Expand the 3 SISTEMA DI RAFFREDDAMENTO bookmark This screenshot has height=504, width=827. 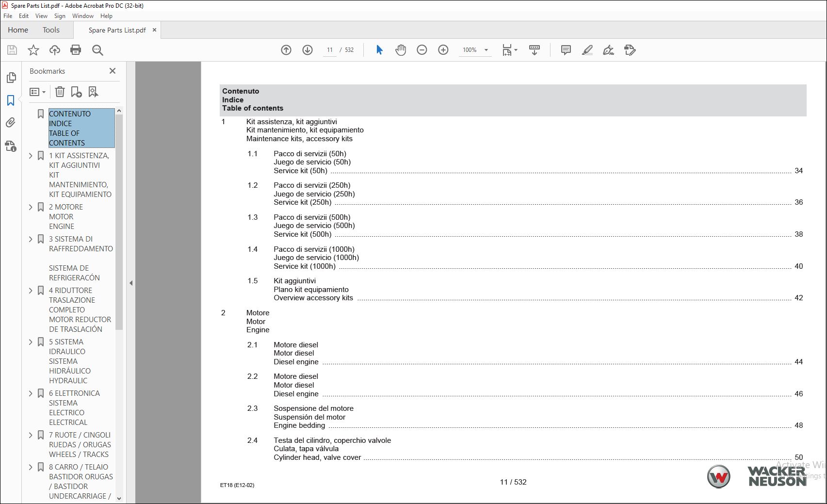click(31, 239)
